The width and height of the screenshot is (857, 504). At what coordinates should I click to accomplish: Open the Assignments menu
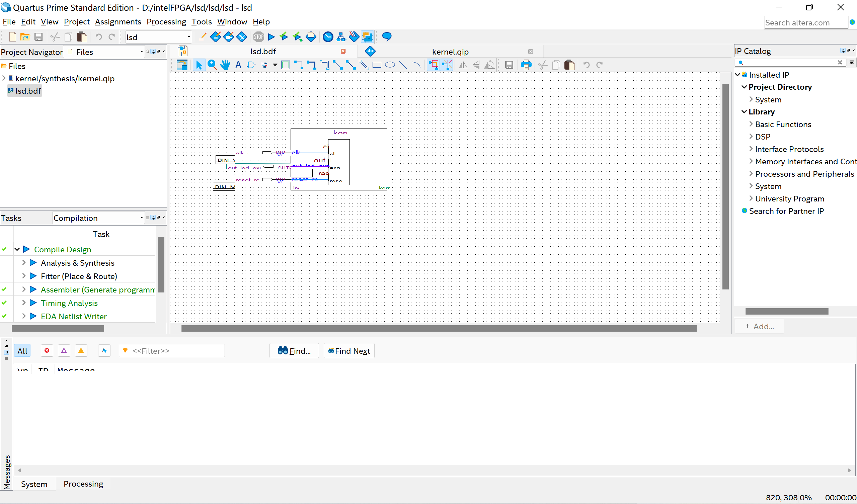118,22
